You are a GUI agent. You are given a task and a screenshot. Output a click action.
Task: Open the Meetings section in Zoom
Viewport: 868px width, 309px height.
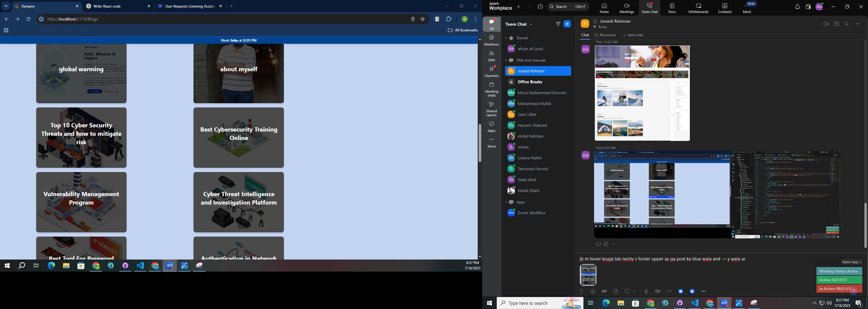[627, 8]
